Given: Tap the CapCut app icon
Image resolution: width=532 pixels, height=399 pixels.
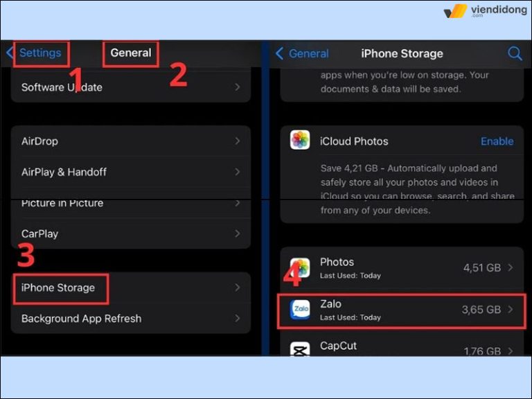Looking at the screenshot, I should tap(300, 348).
